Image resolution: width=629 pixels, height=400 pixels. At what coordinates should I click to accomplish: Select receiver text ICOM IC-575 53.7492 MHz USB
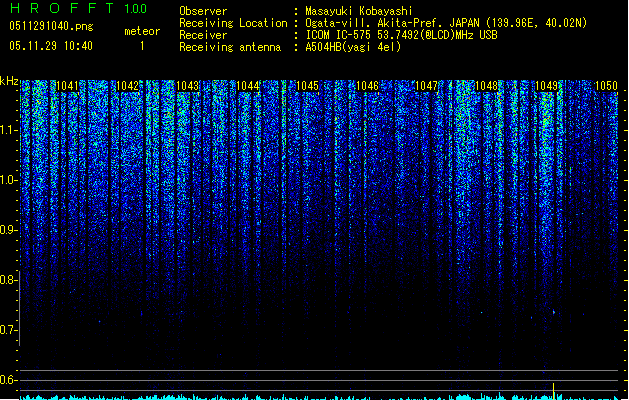(402, 35)
